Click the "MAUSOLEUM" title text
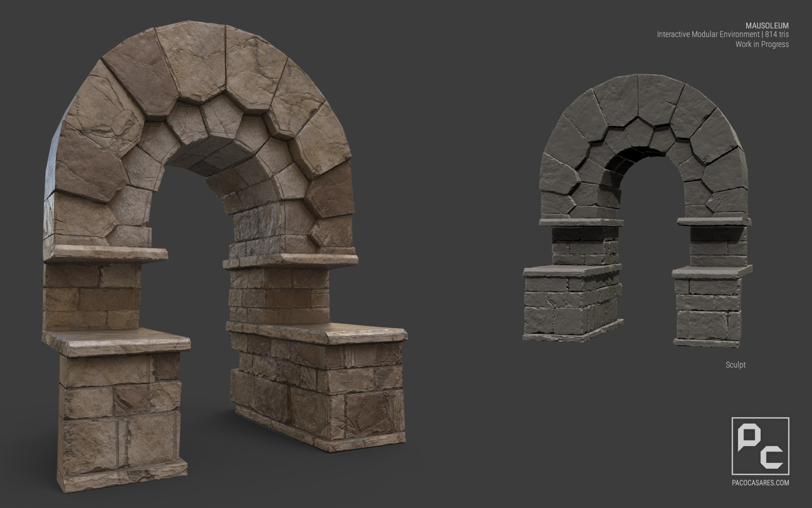 (767, 25)
